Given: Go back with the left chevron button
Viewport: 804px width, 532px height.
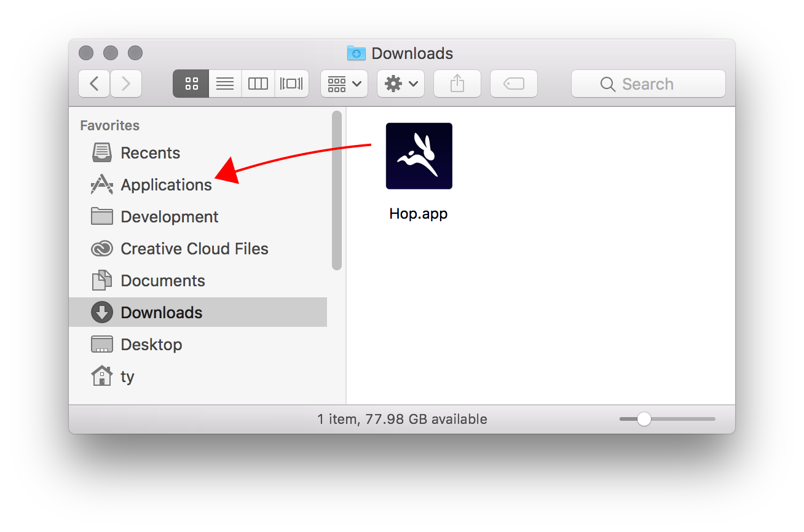Looking at the screenshot, I should tap(94, 84).
